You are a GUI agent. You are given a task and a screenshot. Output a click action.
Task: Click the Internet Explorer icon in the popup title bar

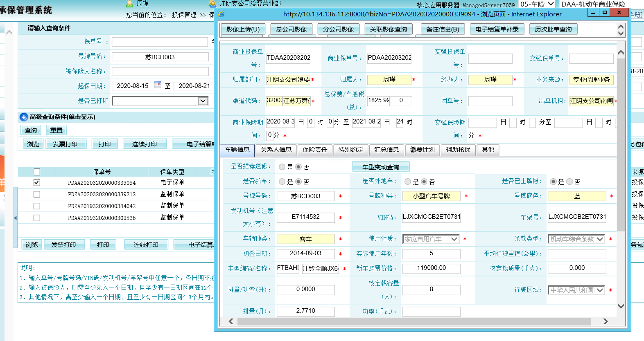221,14
